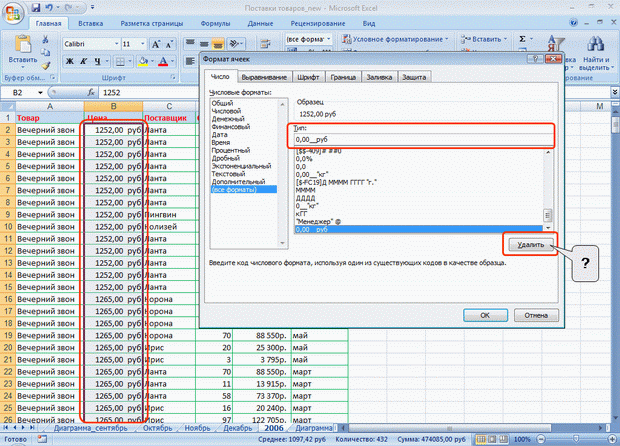Click the Тип format code input field
620x446 pixels.
point(422,139)
